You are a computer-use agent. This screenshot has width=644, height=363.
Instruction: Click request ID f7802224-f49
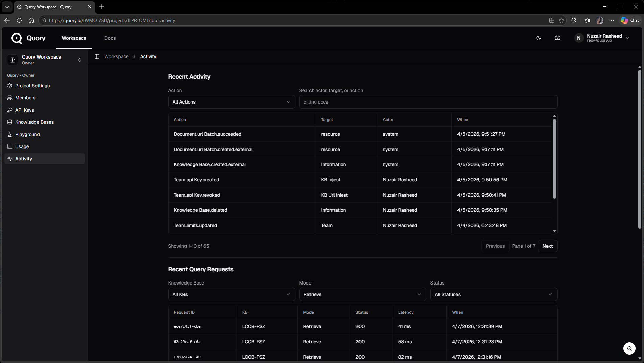[x=187, y=357]
